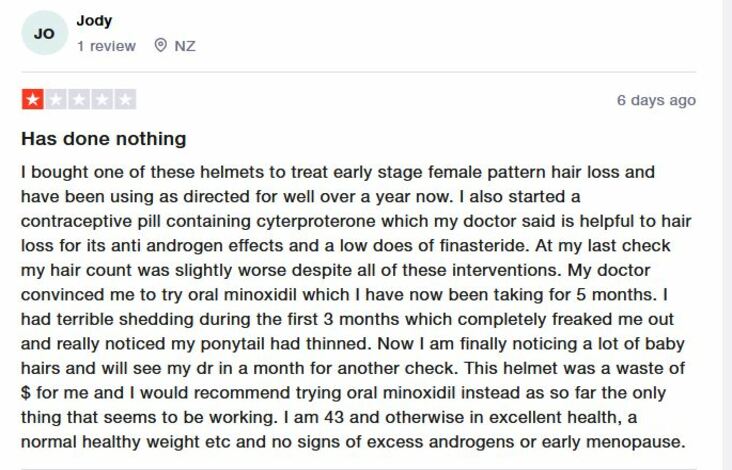Viewport: 732px width, 470px height.
Task: Click the JO avatar circle
Action: click(44, 33)
